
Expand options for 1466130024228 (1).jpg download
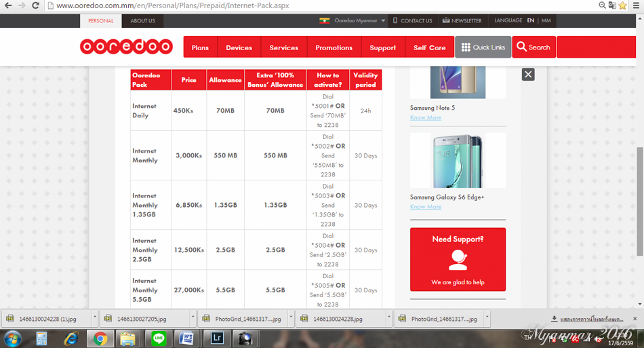point(94,318)
